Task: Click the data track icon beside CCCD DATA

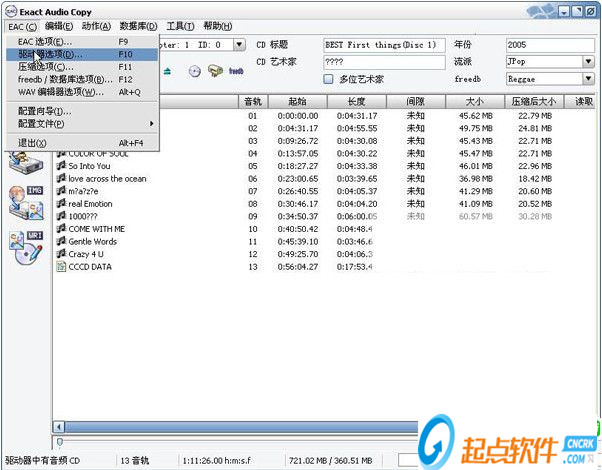Action: pyautogui.click(x=61, y=266)
